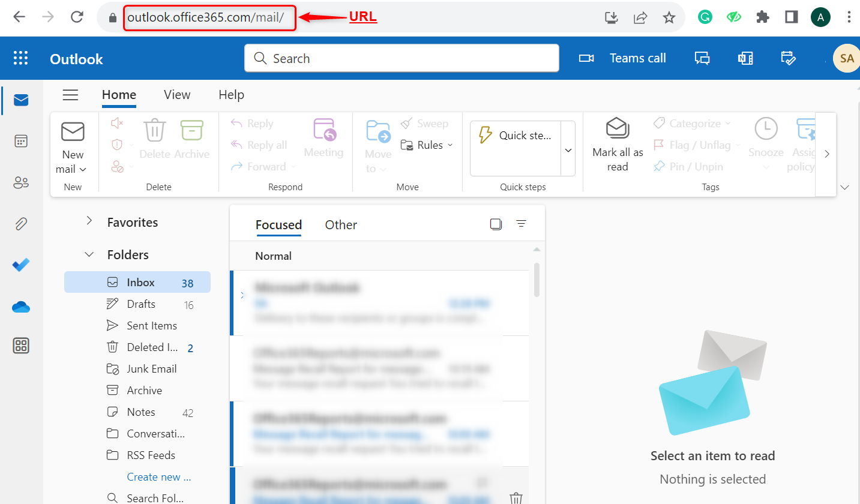Open More apps grid in left rail
The height and width of the screenshot is (504, 860).
21,346
